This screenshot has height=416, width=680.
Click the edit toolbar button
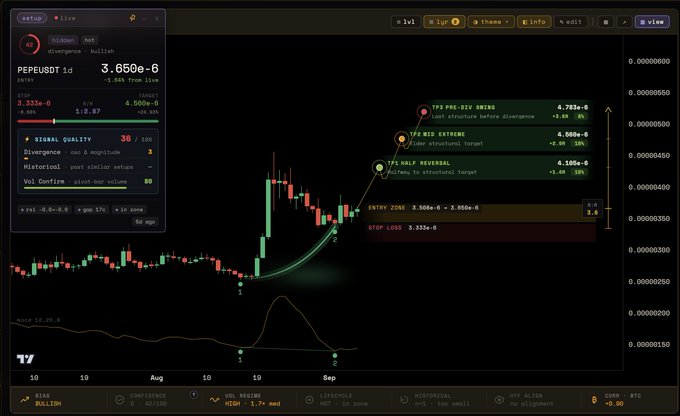coord(570,22)
